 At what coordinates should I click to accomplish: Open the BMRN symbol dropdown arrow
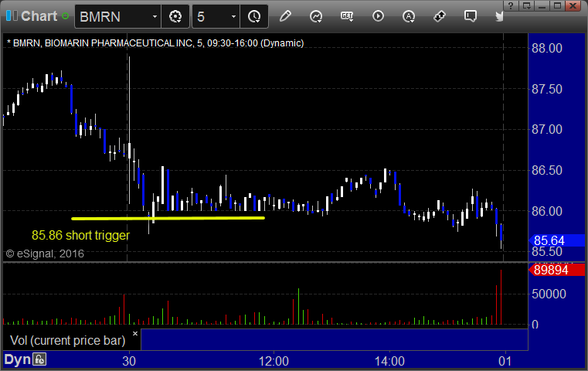point(155,16)
